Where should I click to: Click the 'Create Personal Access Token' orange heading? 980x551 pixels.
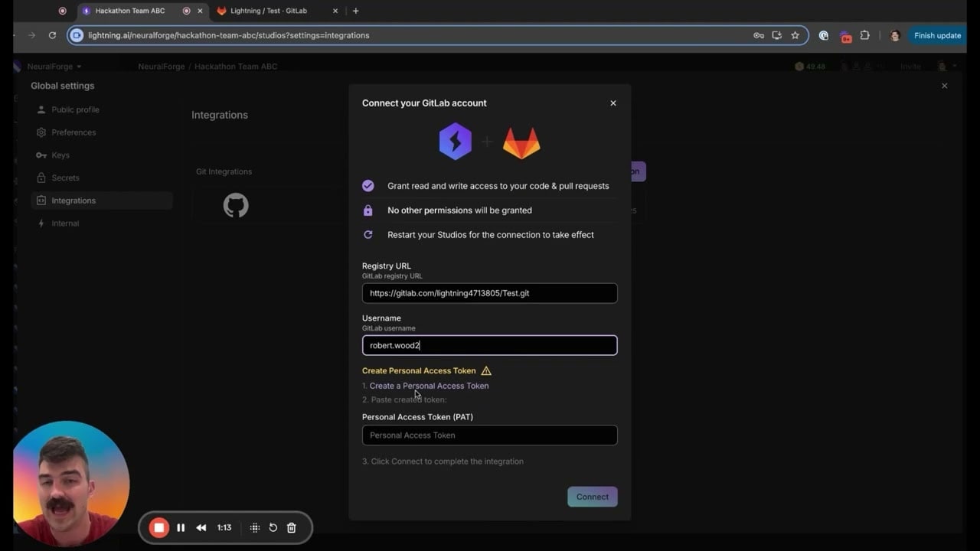[x=419, y=370]
